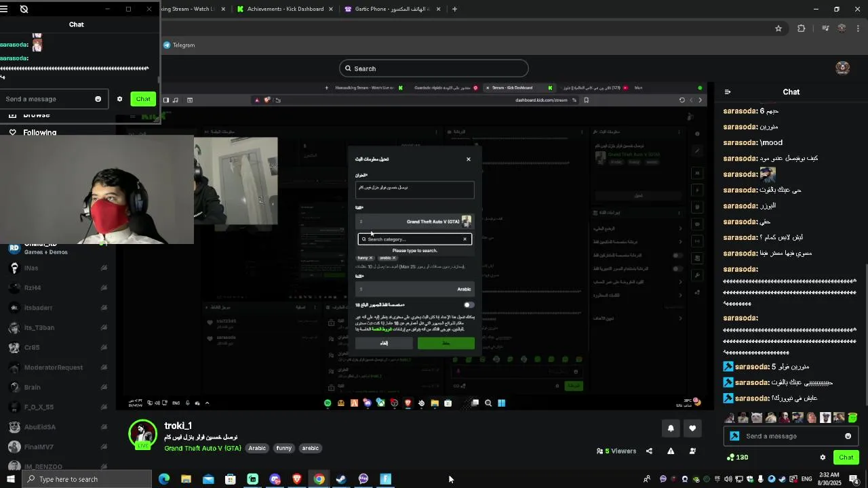Click the user-add icon beside the report triangle

pos(692,451)
